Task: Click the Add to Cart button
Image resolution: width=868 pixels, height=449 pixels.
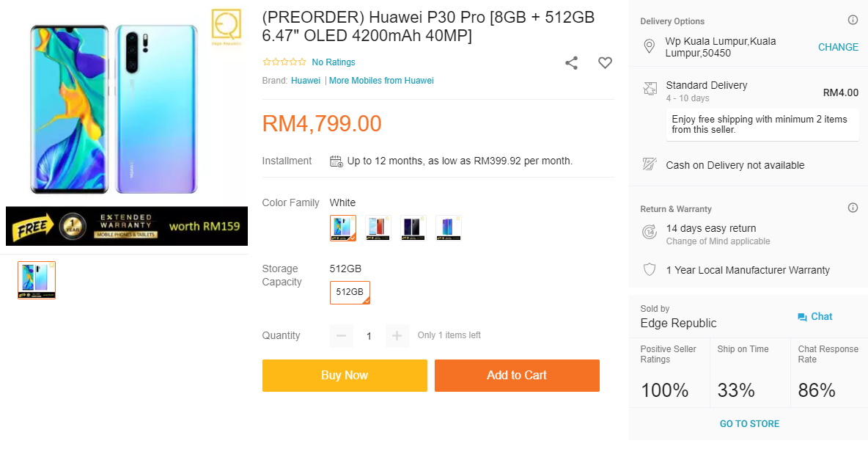Action: coord(517,376)
